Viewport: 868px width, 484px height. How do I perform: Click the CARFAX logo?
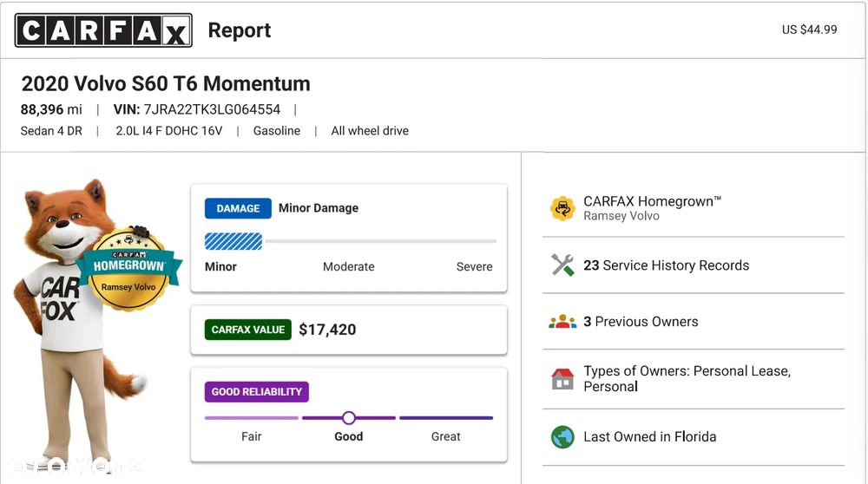coord(103,30)
